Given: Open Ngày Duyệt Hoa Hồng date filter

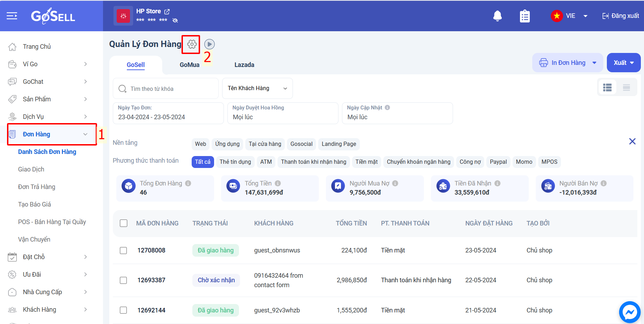Looking at the screenshot, I should click(x=283, y=113).
